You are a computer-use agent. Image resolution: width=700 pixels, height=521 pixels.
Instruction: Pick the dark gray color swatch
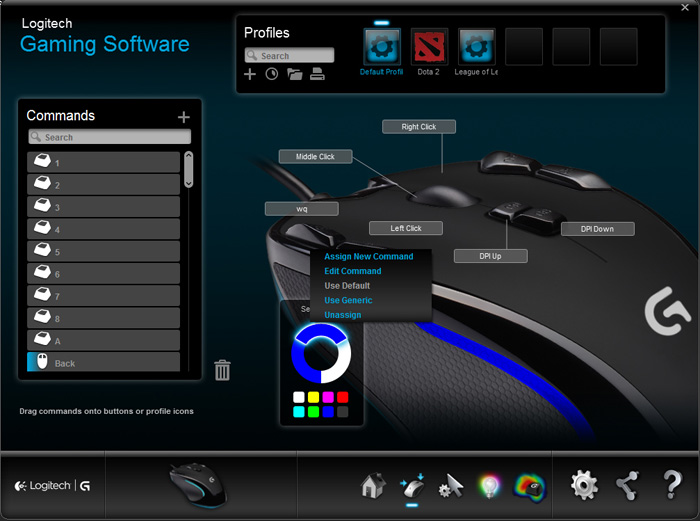pyautogui.click(x=342, y=412)
